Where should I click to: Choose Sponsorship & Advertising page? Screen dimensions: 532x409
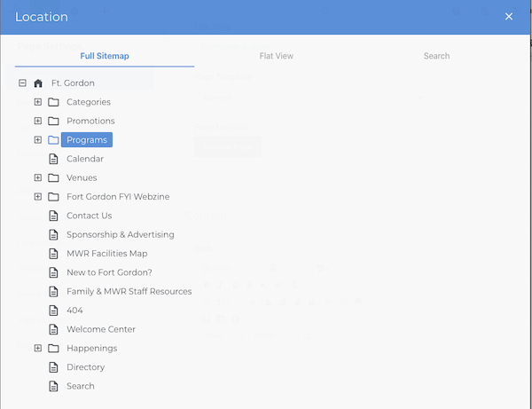[x=121, y=234]
